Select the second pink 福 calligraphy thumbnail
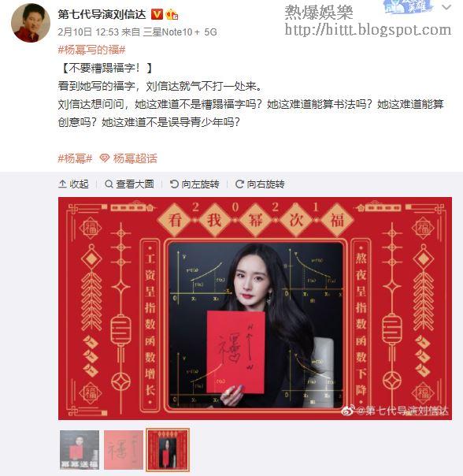 124,450
